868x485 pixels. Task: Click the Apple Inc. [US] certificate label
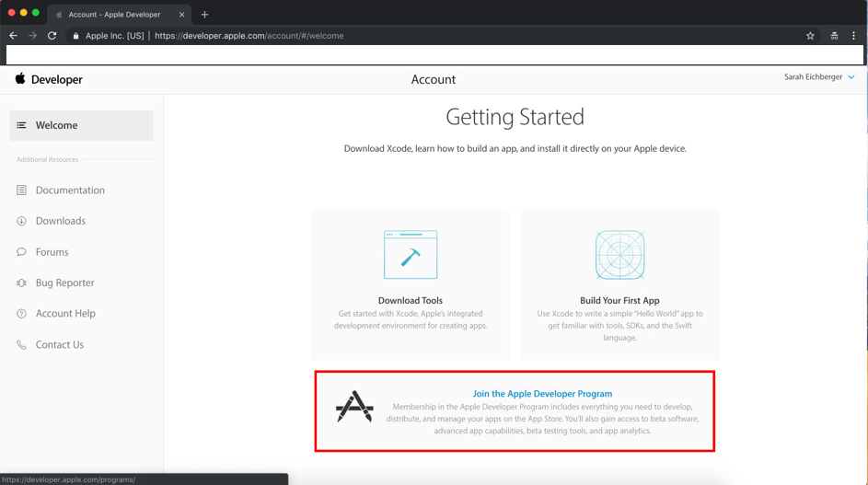[114, 36]
